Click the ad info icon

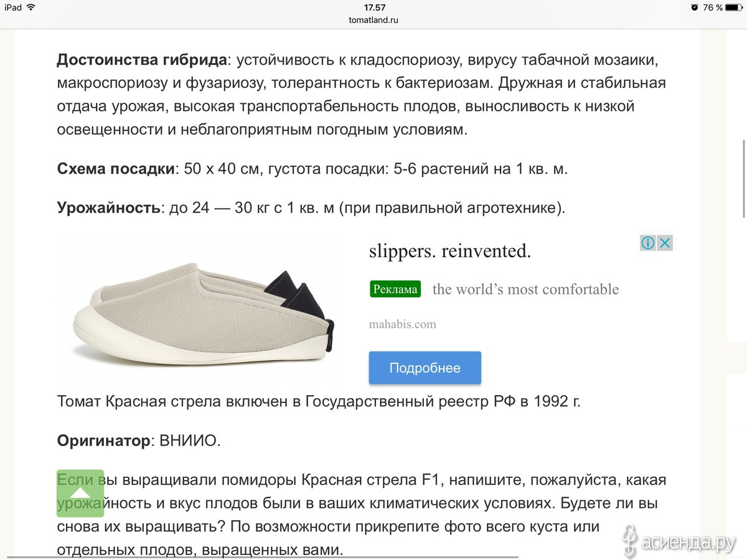click(x=648, y=243)
